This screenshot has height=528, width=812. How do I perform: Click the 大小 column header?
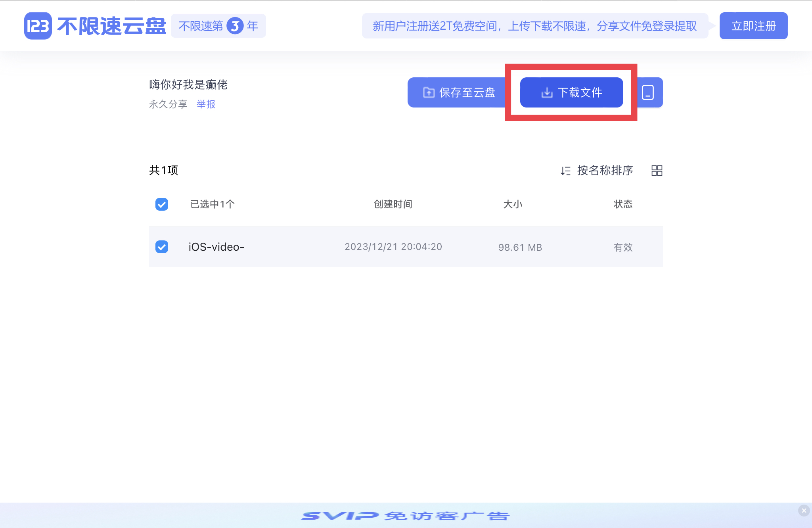(x=512, y=204)
